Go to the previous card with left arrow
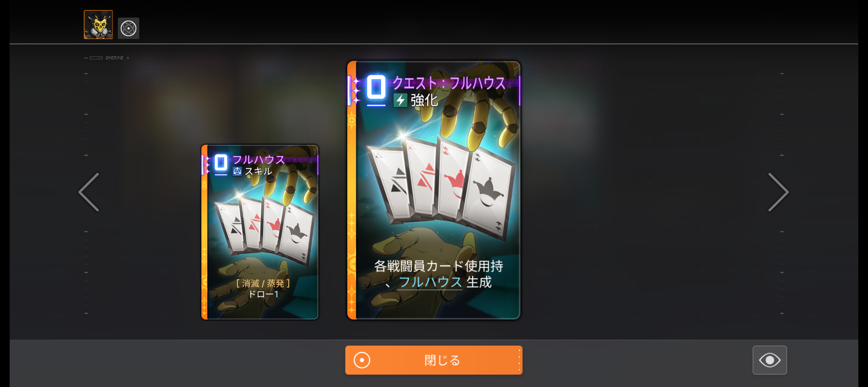 pyautogui.click(x=89, y=192)
